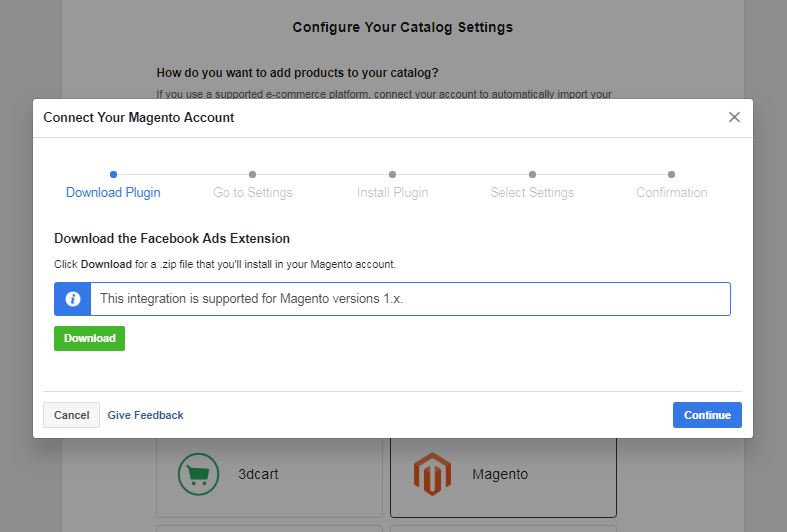Screen dimensions: 787x532
Task: Click the blue Continue button
Action: click(707, 415)
